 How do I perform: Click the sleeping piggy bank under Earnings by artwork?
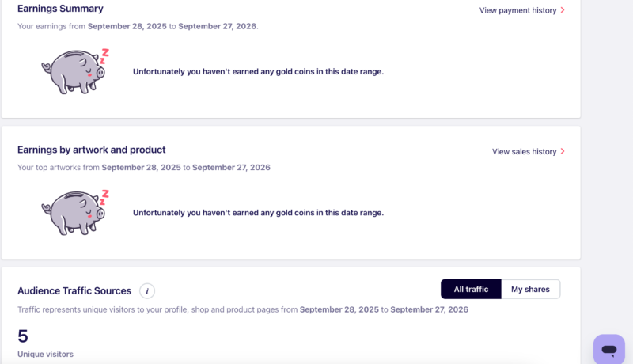tap(75, 213)
